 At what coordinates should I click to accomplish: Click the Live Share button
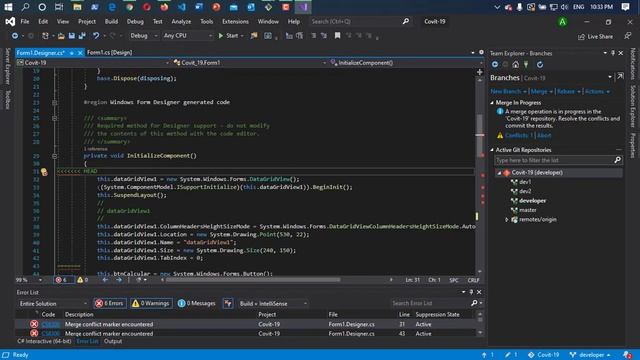(x=596, y=36)
